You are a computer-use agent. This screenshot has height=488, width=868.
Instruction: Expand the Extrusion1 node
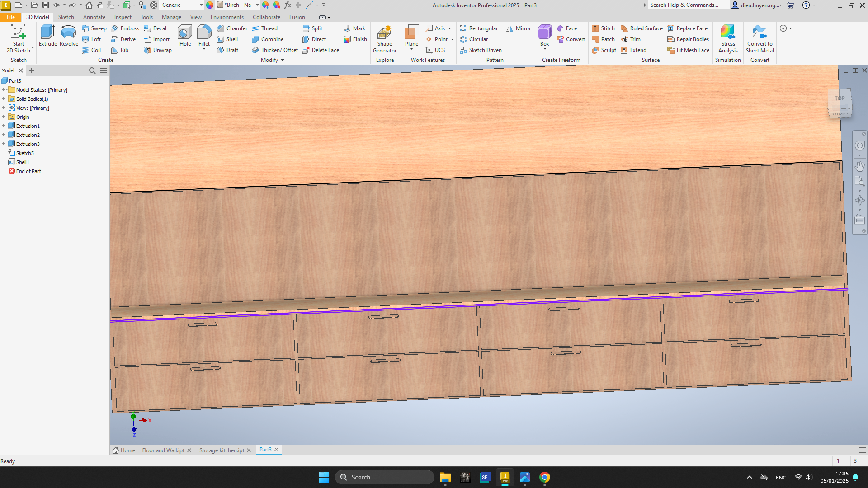point(4,126)
